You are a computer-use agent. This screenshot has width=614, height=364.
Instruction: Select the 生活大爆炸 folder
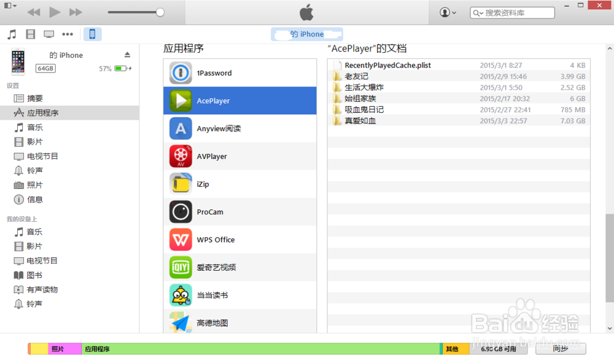coord(459,87)
